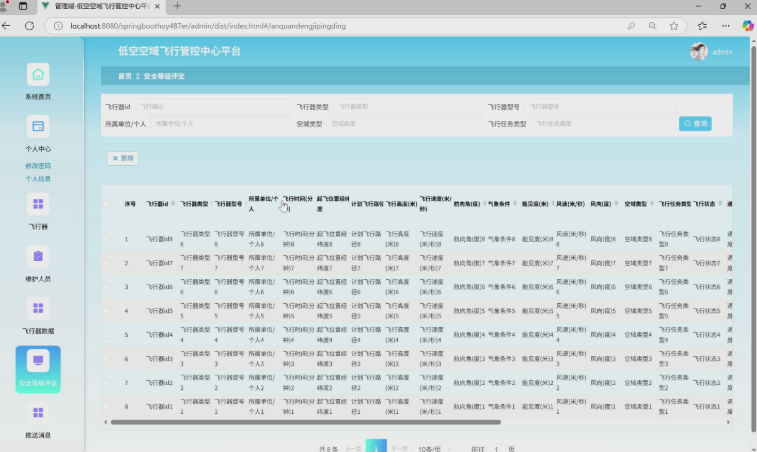
Task: Open the 10条/页 page size dropdown
Action: [434, 449]
